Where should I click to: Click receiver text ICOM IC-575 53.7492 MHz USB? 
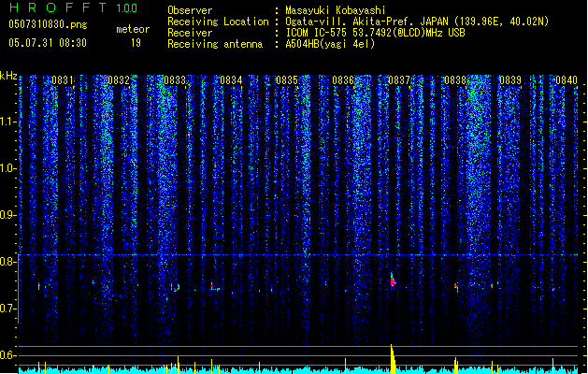click(375, 33)
